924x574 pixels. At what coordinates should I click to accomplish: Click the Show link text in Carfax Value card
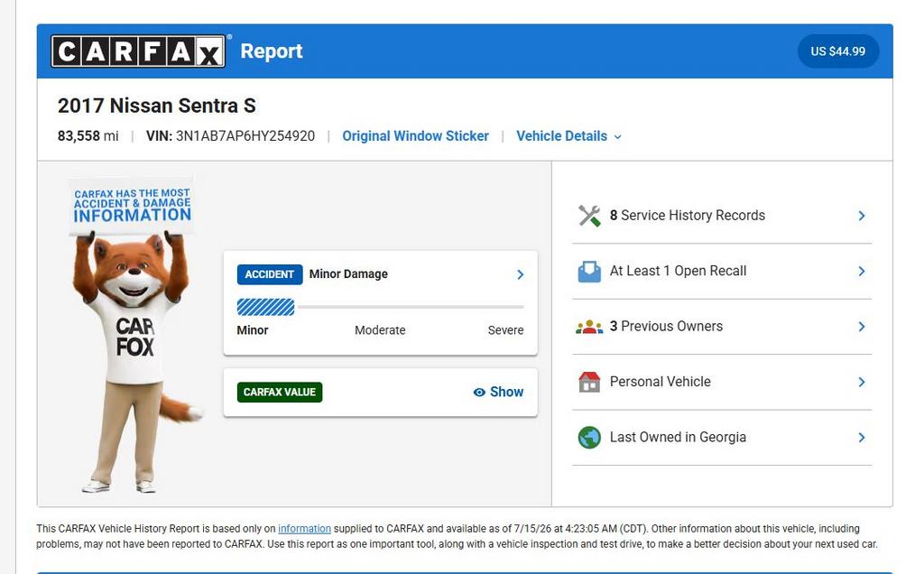click(507, 392)
